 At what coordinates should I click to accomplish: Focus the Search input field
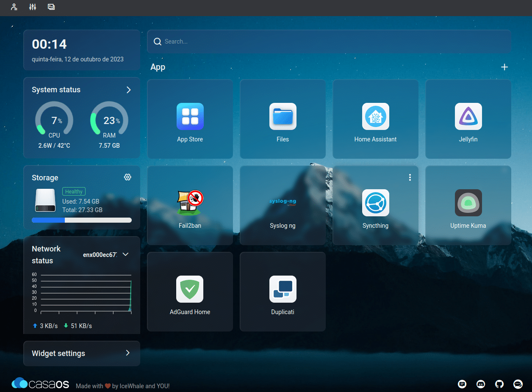click(x=329, y=41)
